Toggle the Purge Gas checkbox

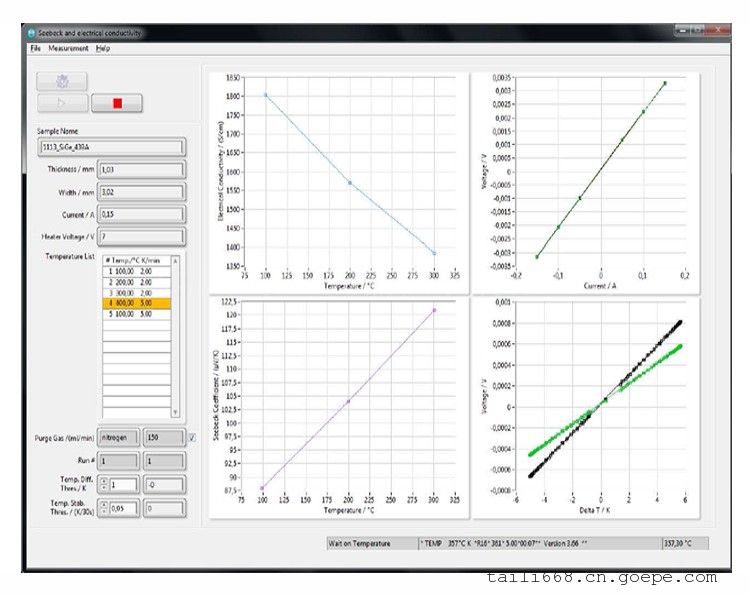pyautogui.click(x=192, y=438)
